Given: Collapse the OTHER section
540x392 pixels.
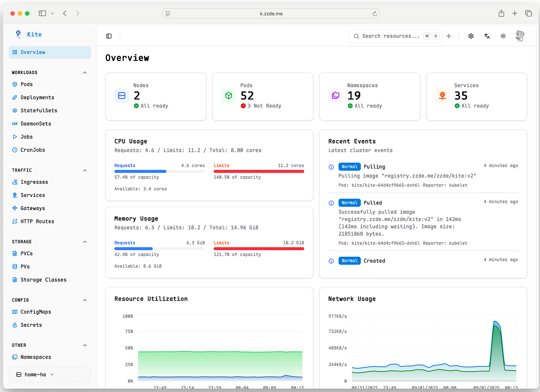Looking at the screenshot, I should (x=85, y=345).
